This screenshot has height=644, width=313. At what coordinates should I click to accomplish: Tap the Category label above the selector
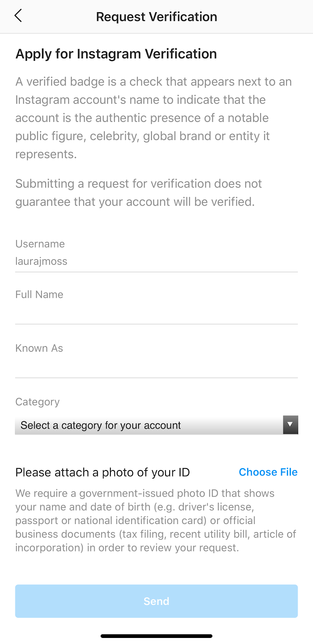[x=37, y=402]
